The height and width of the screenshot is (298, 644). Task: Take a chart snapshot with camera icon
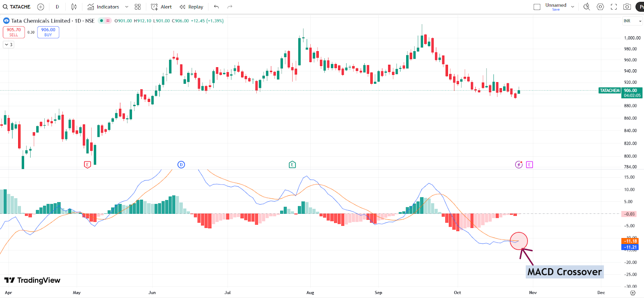[x=627, y=7]
